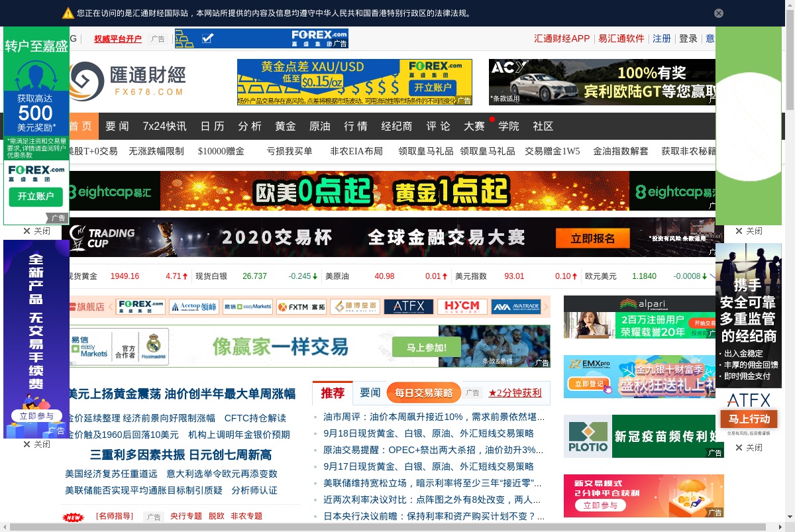Click the 马上行动 button in ATFX ad

[749, 419]
